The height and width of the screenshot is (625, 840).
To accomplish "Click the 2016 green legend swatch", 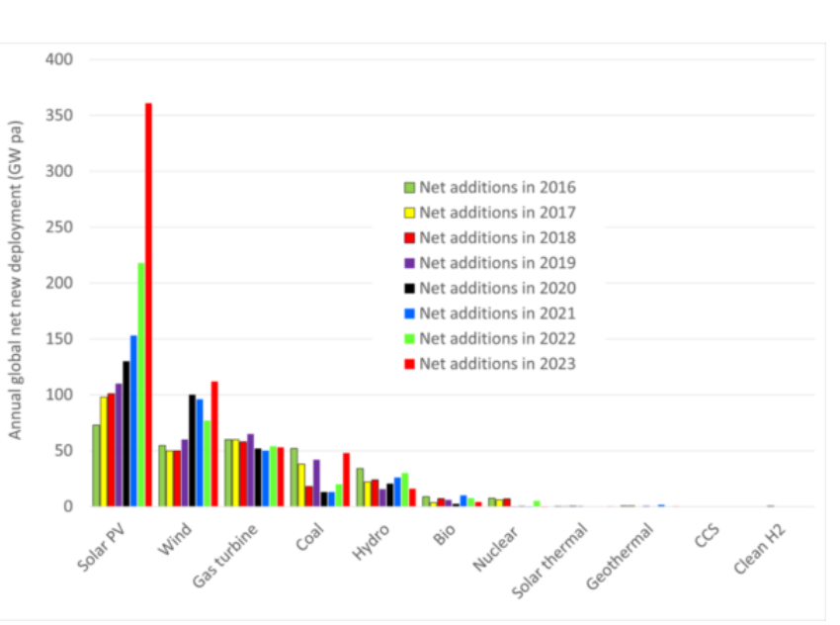I will tap(409, 188).
